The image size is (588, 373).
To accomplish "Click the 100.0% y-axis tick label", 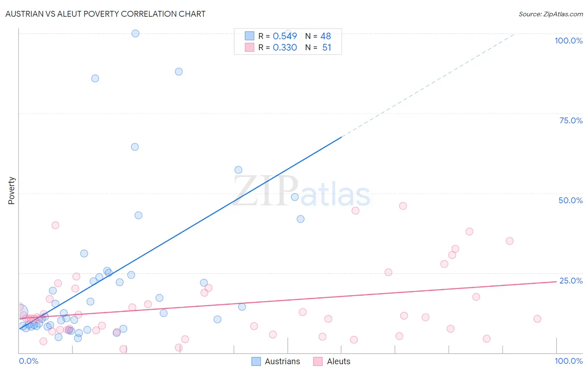I will pyautogui.click(x=568, y=41).
